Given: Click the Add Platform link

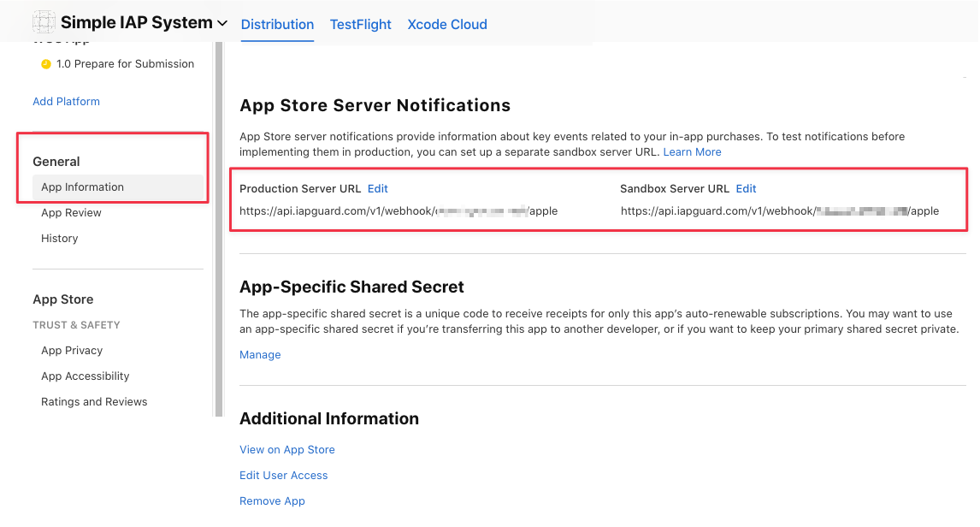Looking at the screenshot, I should pos(66,102).
